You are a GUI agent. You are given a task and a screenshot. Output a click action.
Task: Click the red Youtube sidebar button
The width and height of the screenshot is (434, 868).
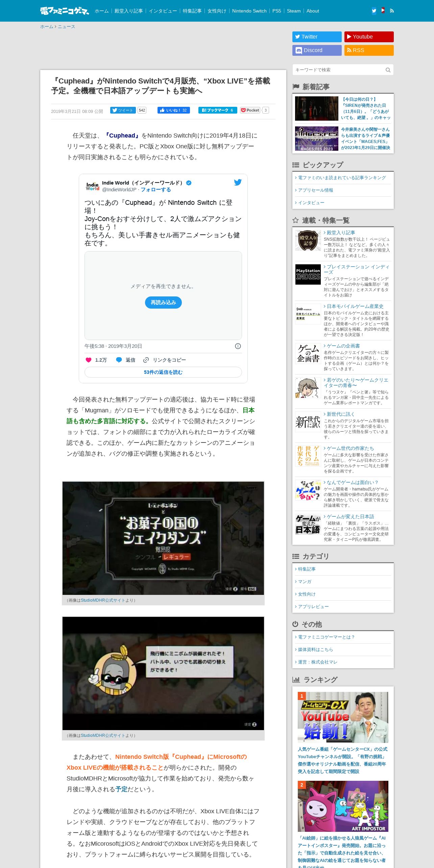[369, 37]
